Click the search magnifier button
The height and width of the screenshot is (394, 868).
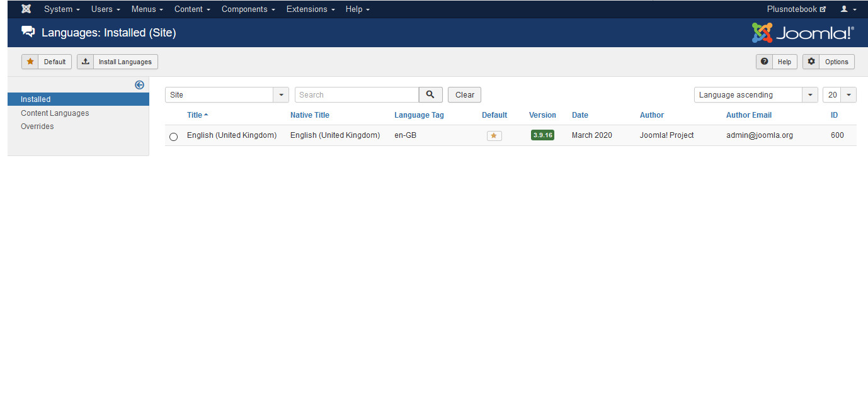tap(430, 94)
